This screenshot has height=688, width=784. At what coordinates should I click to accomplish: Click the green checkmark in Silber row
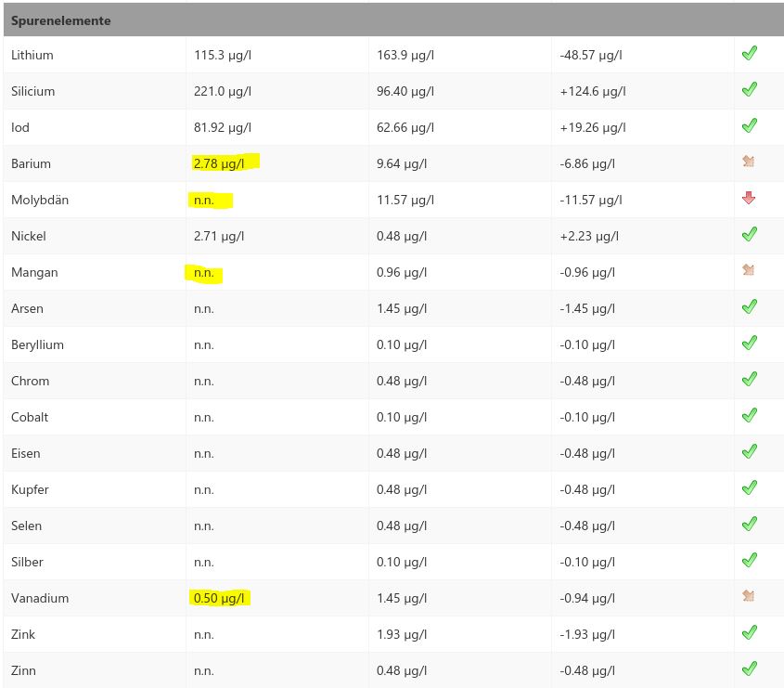[749, 561]
